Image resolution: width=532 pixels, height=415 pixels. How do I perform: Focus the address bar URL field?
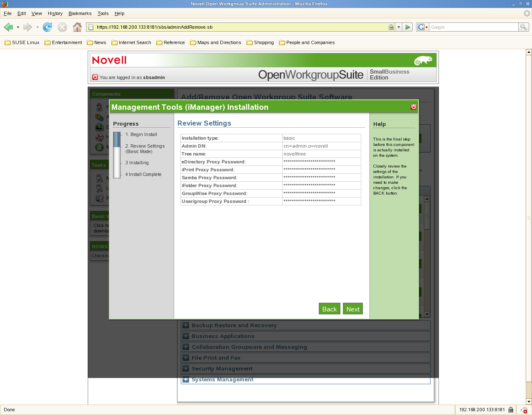241,27
